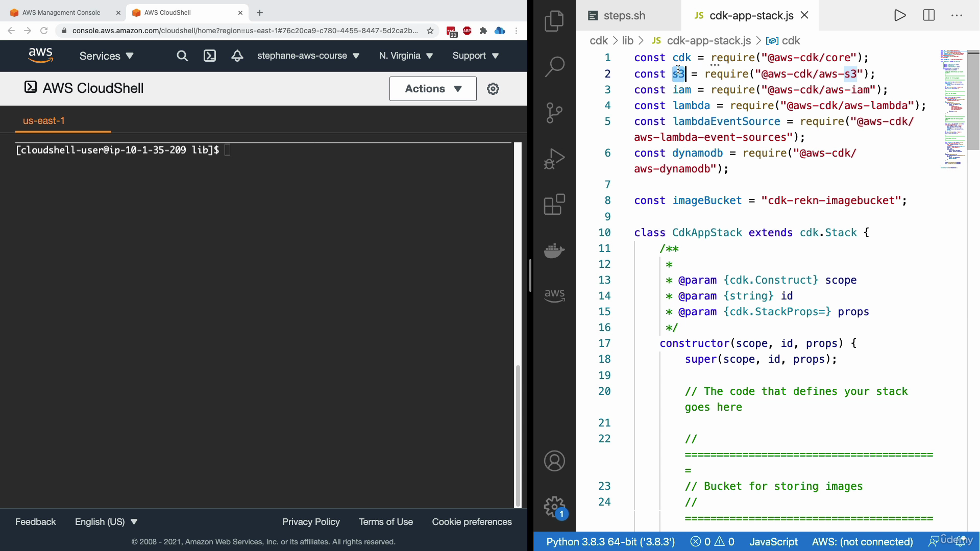The width and height of the screenshot is (980, 551).
Task: Open Run and Debug icon
Action: click(554, 159)
